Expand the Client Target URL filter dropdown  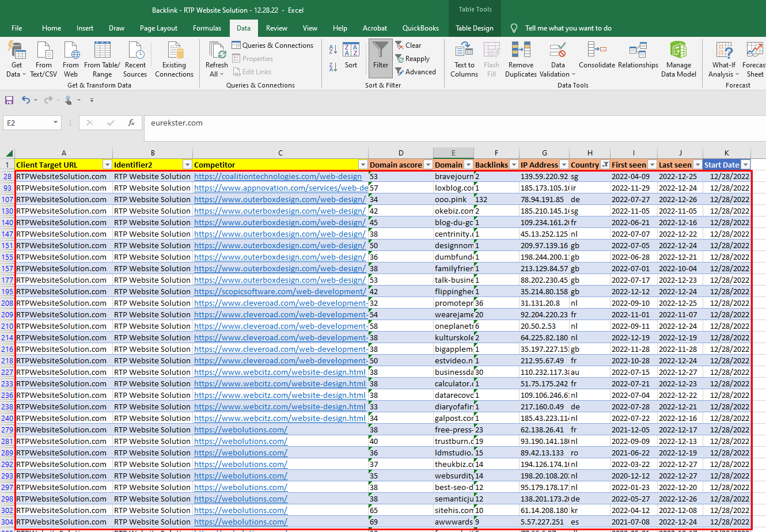[x=107, y=165]
